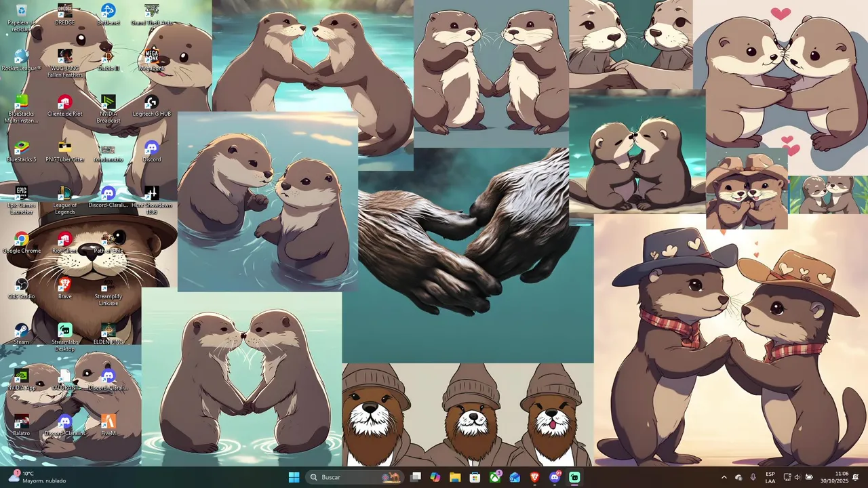
Task: Open the Cliente de Riot shortcut
Action: 65,106
